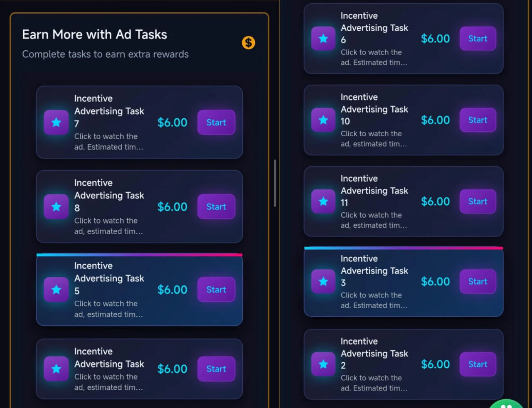Image resolution: width=532 pixels, height=408 pixels.
Task: Start Advertising Task 11
Action: [x=477, y=201]
